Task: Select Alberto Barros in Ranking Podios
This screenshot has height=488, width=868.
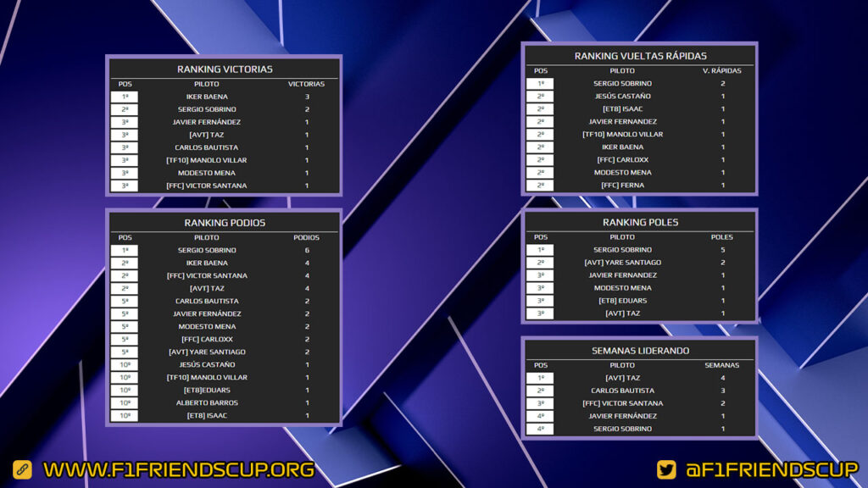Action: [207, 402]
